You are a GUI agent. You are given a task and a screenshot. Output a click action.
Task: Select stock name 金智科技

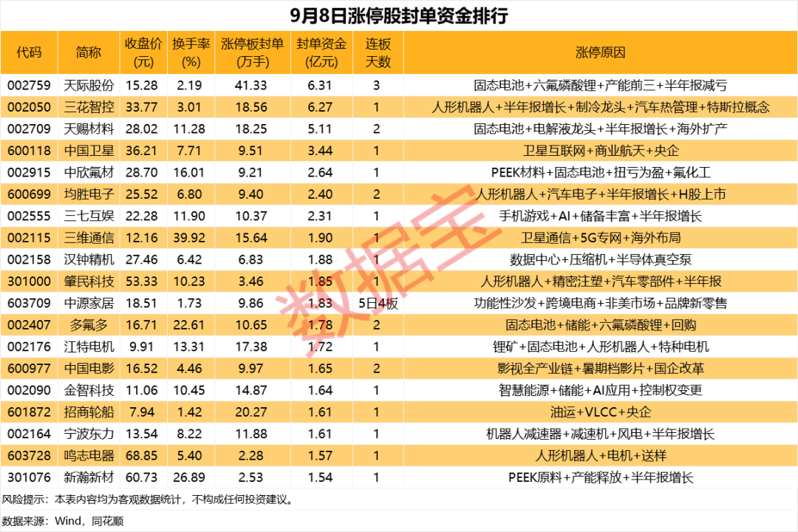coord(89,390)
